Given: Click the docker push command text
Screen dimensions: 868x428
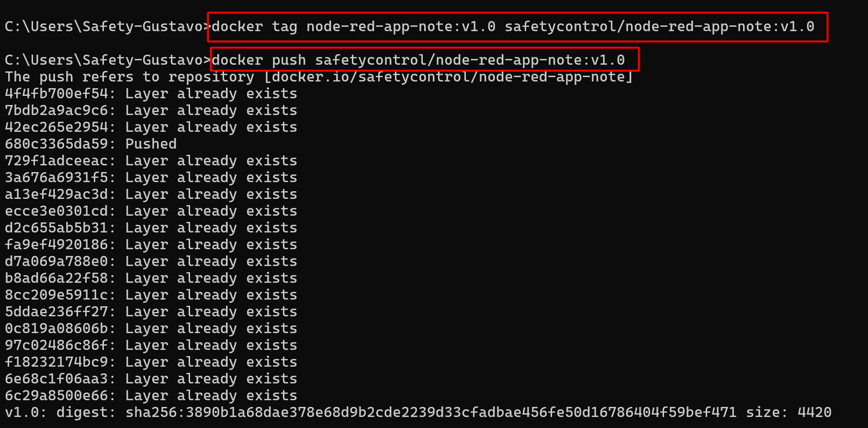Looking at the screenshot, I should (418, 60).
